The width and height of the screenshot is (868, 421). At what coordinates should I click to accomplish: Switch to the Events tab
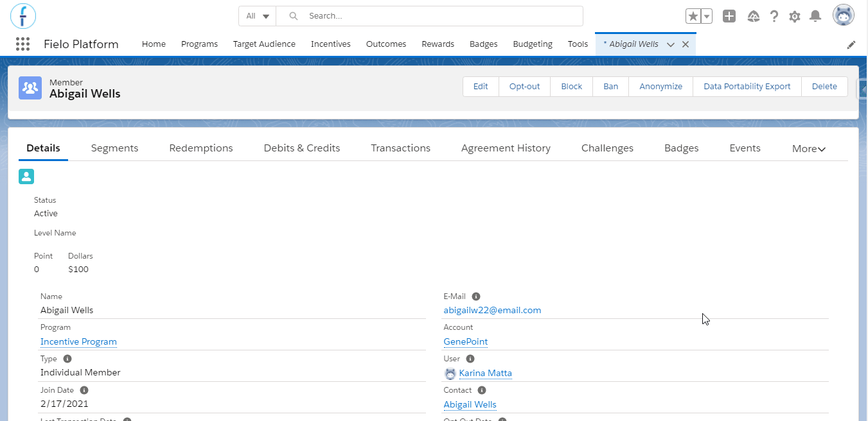point(745,148)
